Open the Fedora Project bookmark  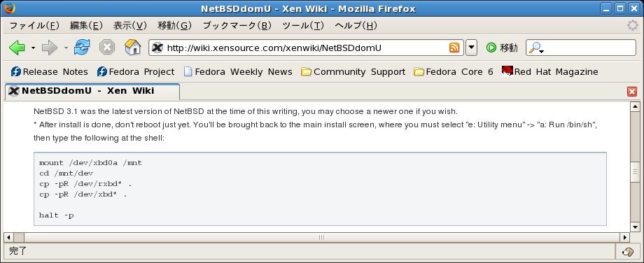coord(136,72)
